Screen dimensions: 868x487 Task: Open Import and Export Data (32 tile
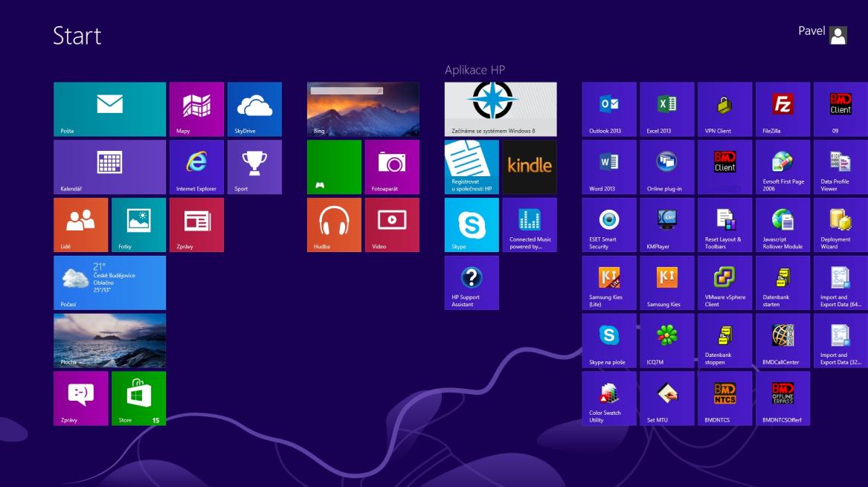pyautogui.click(x=840, y=341)
